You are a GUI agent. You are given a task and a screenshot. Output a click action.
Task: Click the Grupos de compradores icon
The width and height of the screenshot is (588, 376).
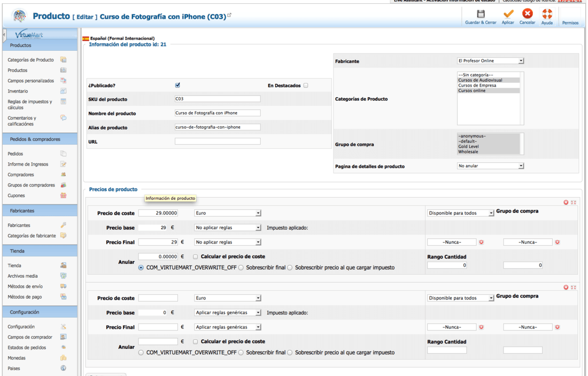64,185
